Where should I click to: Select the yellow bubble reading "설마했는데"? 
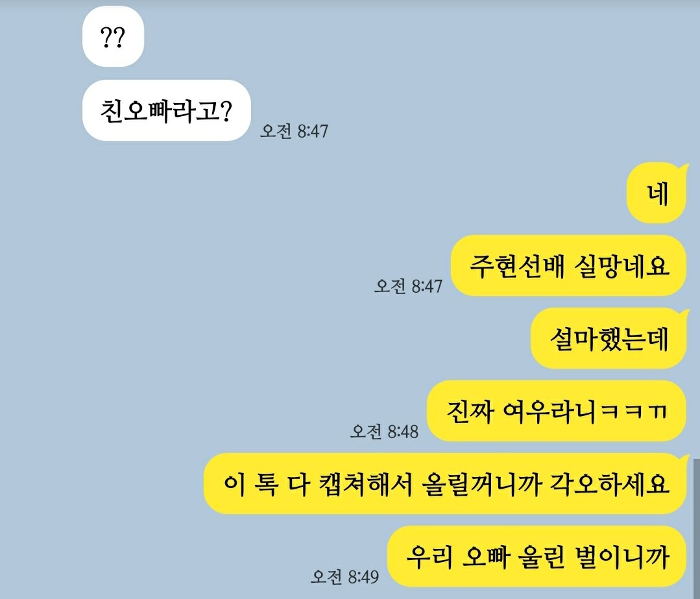point(609,338)
